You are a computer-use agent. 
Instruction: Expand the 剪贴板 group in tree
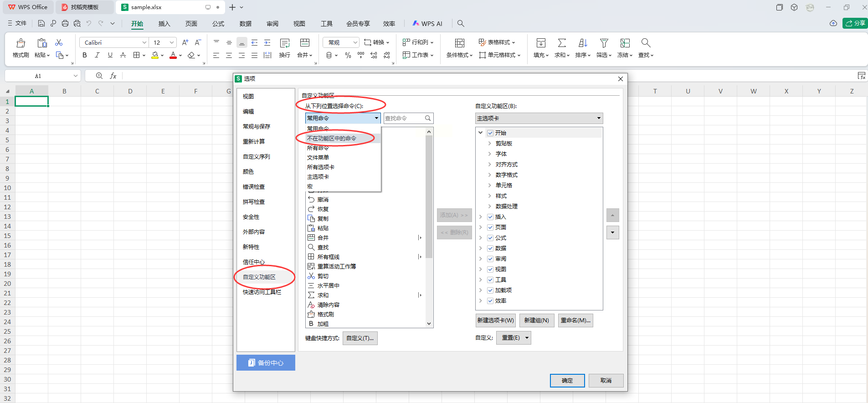tap(490, 144)
